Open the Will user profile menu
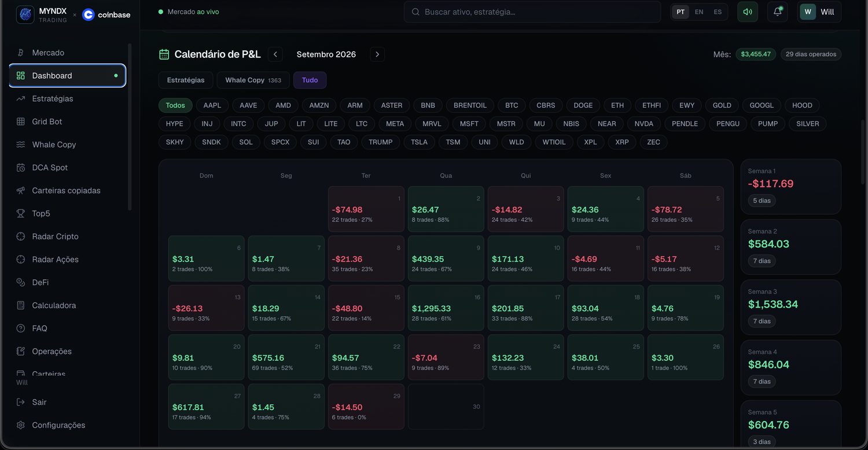This screenshot has height=450, width=868. [x=819, y=12]
